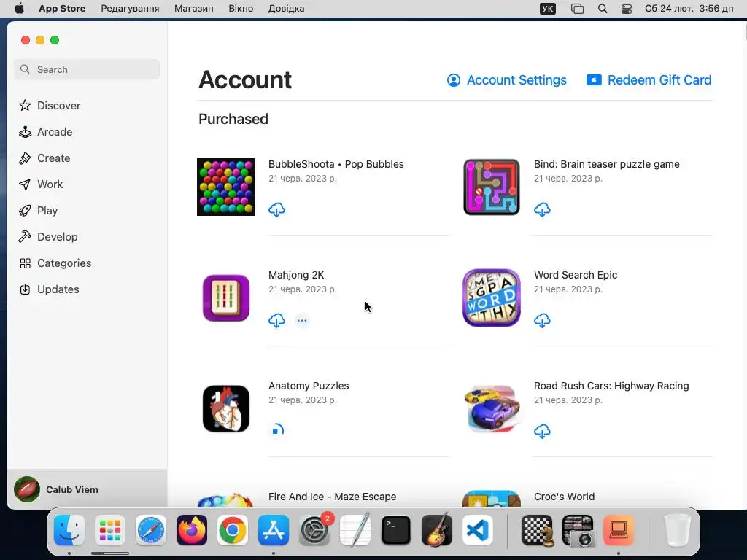Open the Магазин menu
Image resolution: width=747 pixels, height=560 pixels.
[x=194, y=9]
